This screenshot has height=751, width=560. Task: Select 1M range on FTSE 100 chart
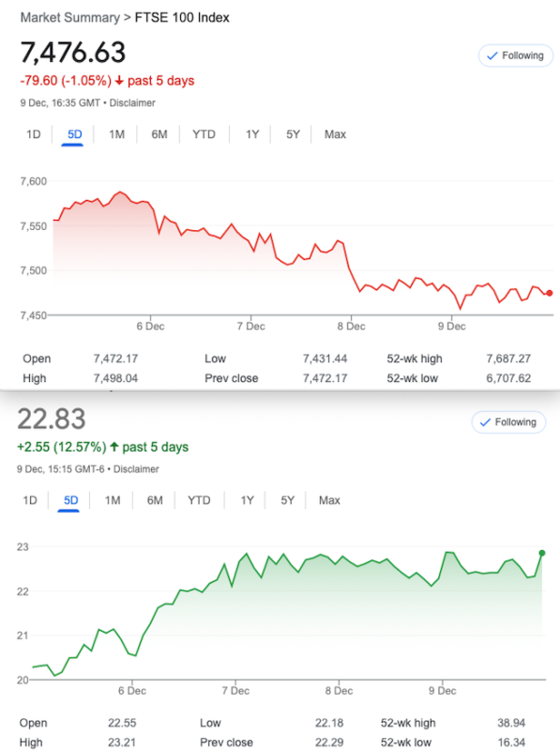pyautogui.click(x=116, y=134)
